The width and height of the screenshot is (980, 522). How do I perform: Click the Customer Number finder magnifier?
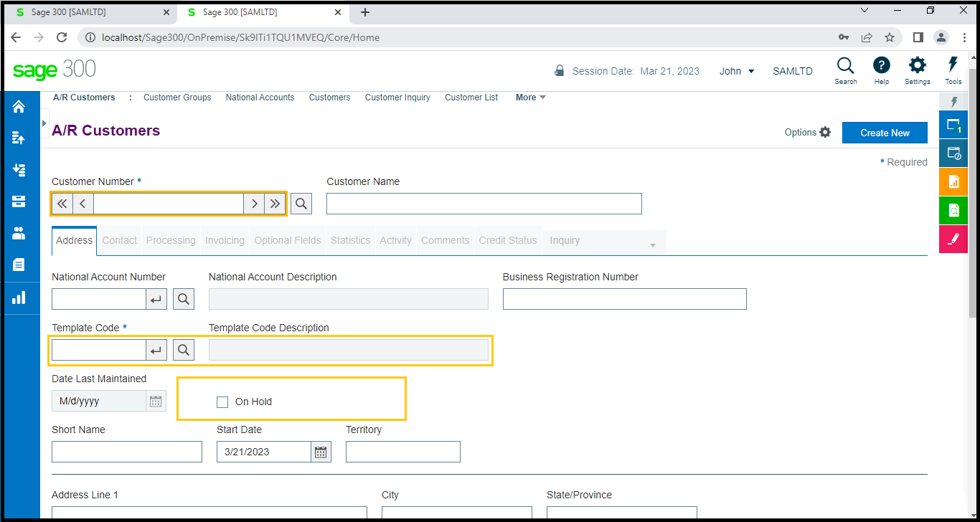pos(301,204)
